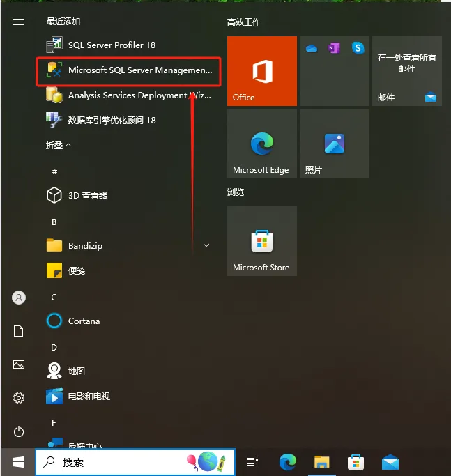The image size is (451, 476).
Task: Open the 照片 photos tile
Action: tap(335, 144)
